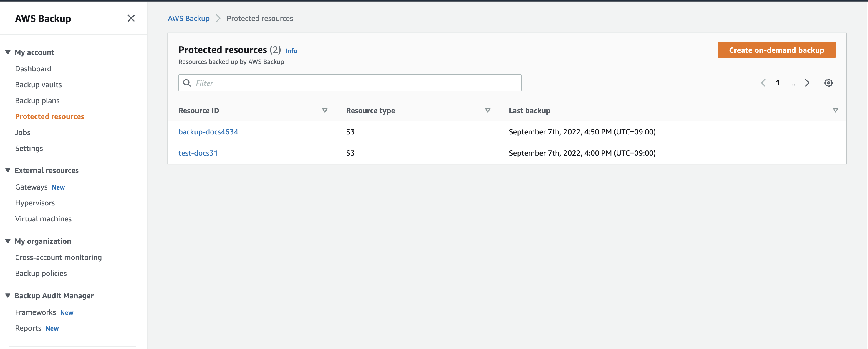The width and height of the screenshot is (868, 349).
Task: Open the test-docs31 resource link
Action: pos(198,153)
